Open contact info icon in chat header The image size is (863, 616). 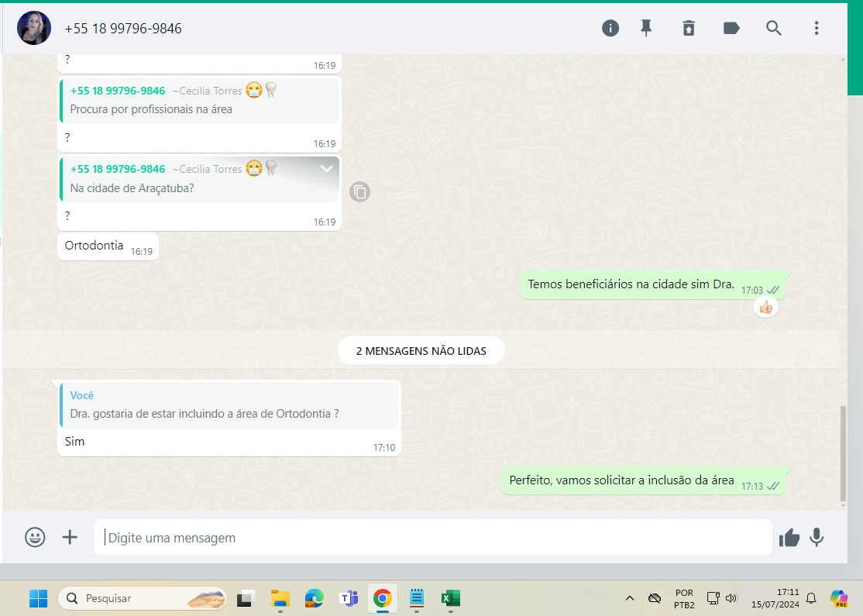pyautogui.click(x=610, y=29)
